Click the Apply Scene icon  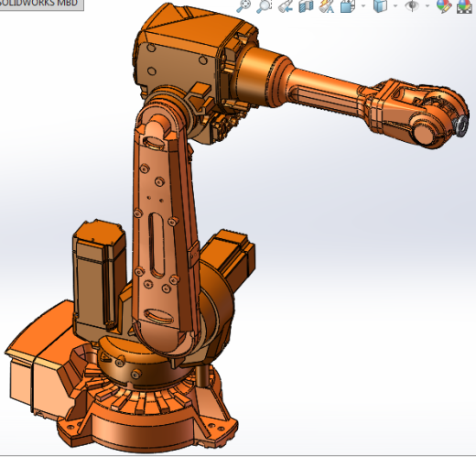coord(464,6)
